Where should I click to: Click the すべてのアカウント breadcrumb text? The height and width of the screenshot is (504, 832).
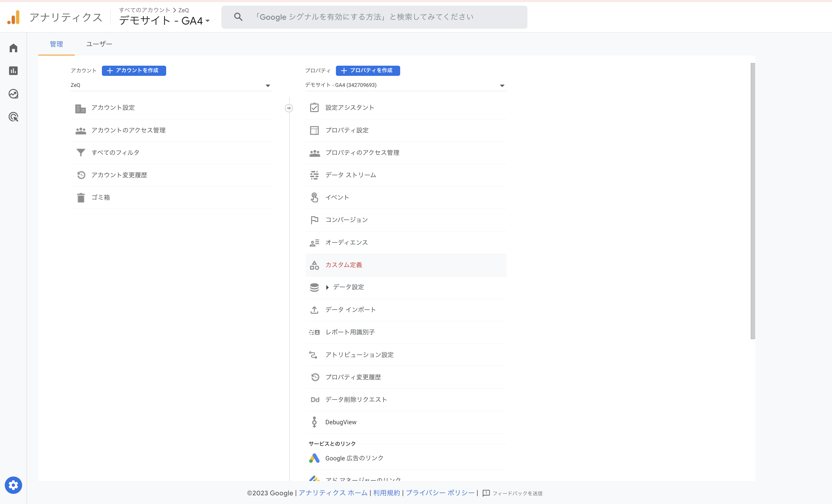(145, 10)
